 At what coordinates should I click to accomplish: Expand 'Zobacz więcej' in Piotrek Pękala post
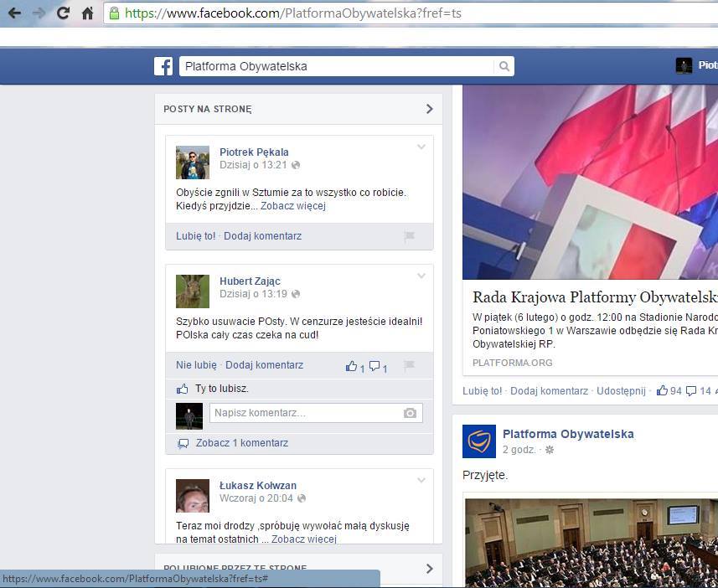[x=292, y=206]
